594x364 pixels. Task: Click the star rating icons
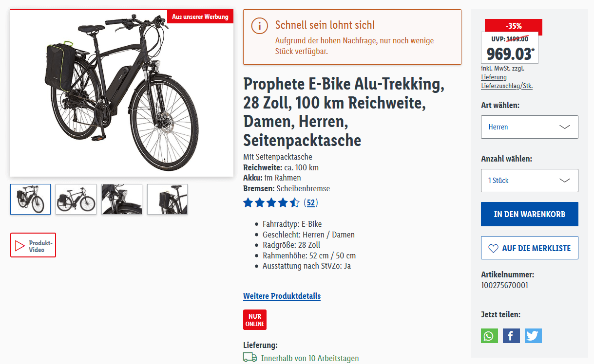271,202
